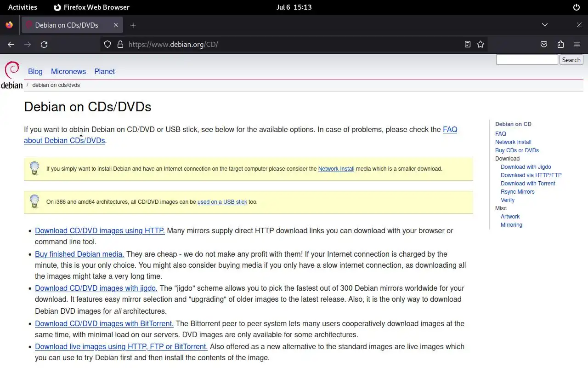Click the USB stick tip lightbulb icon
Screen dimensions: 588x368
(34, 201)
